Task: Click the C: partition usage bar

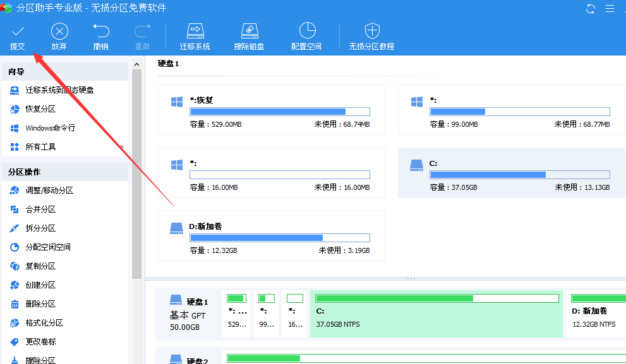Action: click(x=520, y=175)
